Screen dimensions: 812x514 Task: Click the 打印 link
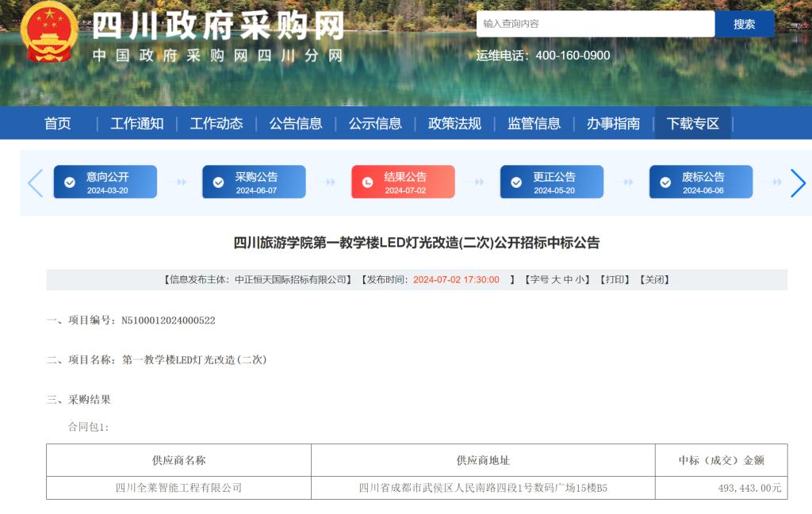coord(615,280)
